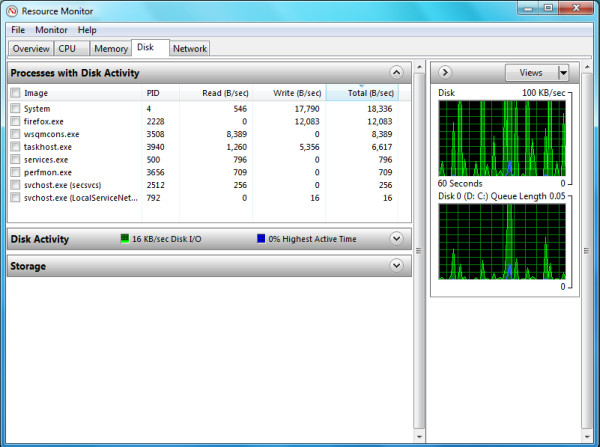This screenshot has height=447, width=600.
Task: Switch to the Memory tab
Action: coord(111,49)
